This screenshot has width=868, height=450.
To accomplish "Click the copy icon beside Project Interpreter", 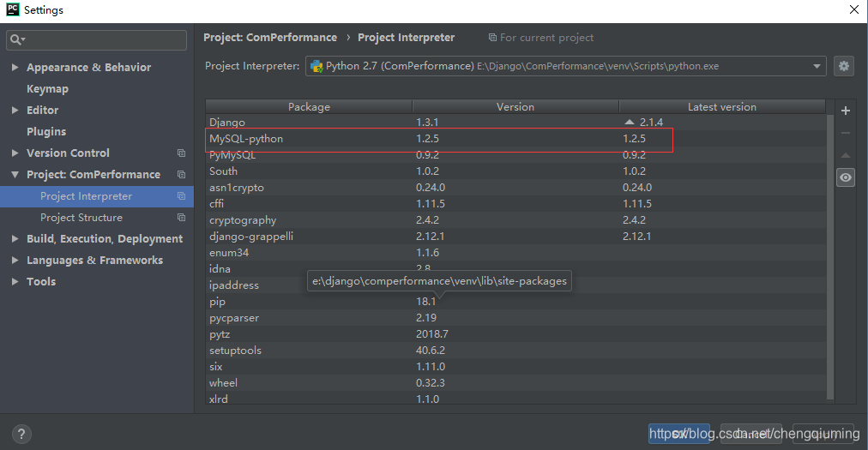I will (181, 196).
